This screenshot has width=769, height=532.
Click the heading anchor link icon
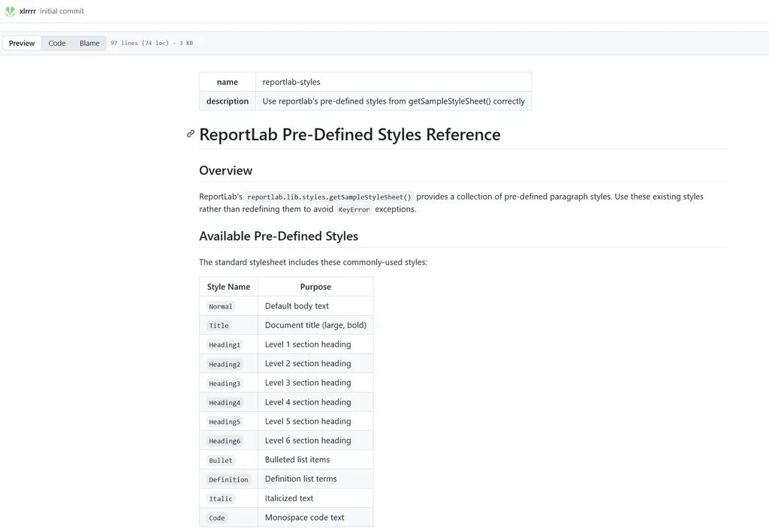[x=191, y=134]
